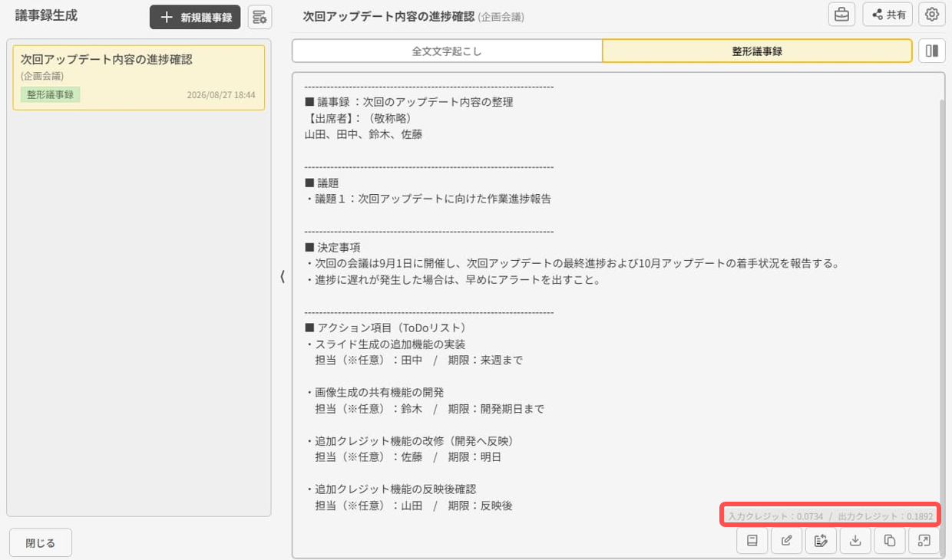Click the 担当 line showing 佐藤 and 明日
Screen dimensions: 952x560
point(408,456)
